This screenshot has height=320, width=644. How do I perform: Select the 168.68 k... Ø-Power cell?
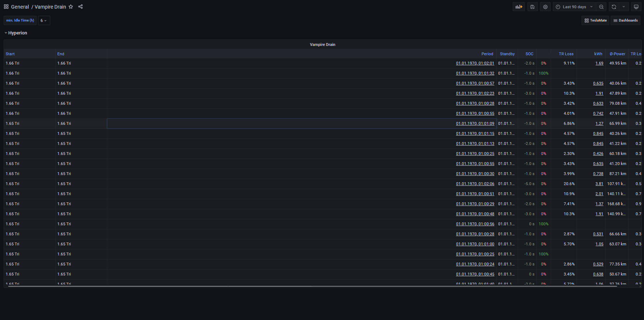(x=617, y=204)
